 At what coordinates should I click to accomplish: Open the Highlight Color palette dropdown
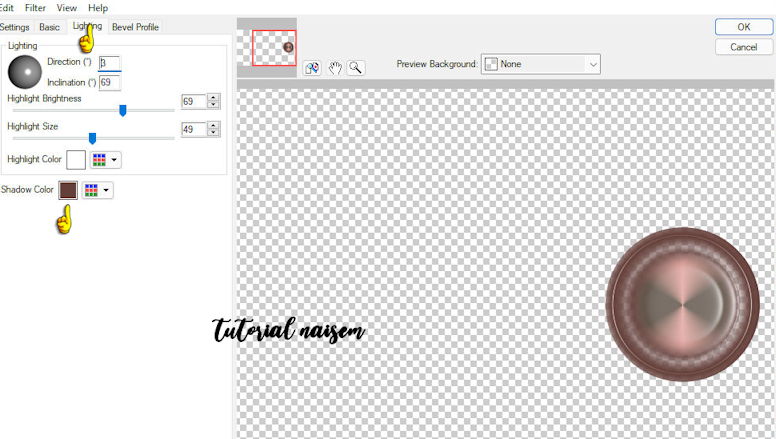pos(105,160)
